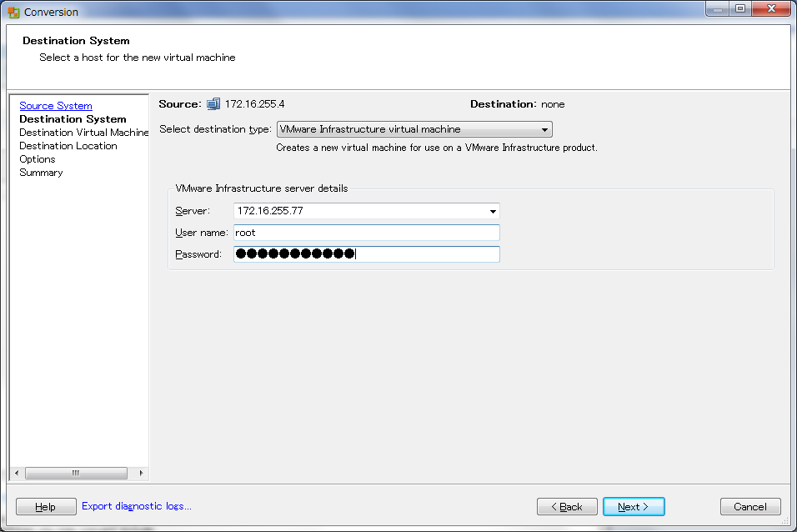797x532 pixels.
Task: Click the Destination: none label
Action: [518, 104]
